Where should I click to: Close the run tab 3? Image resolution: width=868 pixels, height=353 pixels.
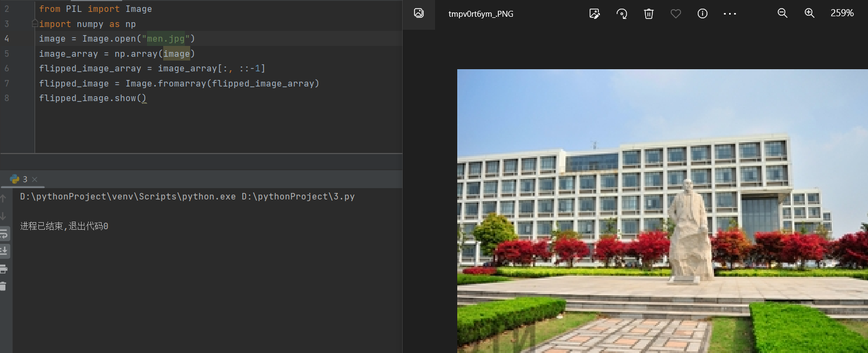point(35,179)
